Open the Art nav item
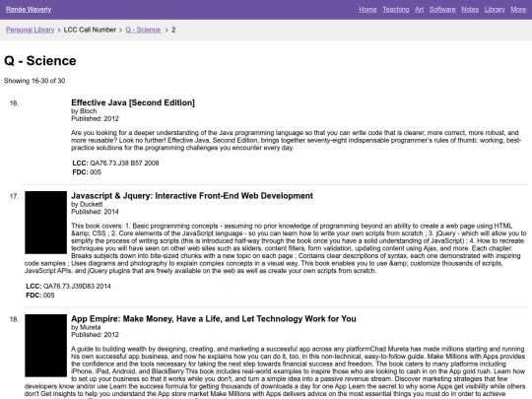This screenshot has height=399, width=532. tap(419, 10)
